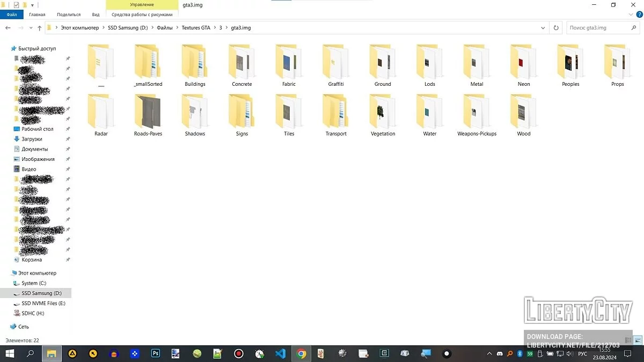Screen dimensions: 644x362
Task: Navigate to SSD Samsung (D:) breadcrumb
Action: (128, 27)
